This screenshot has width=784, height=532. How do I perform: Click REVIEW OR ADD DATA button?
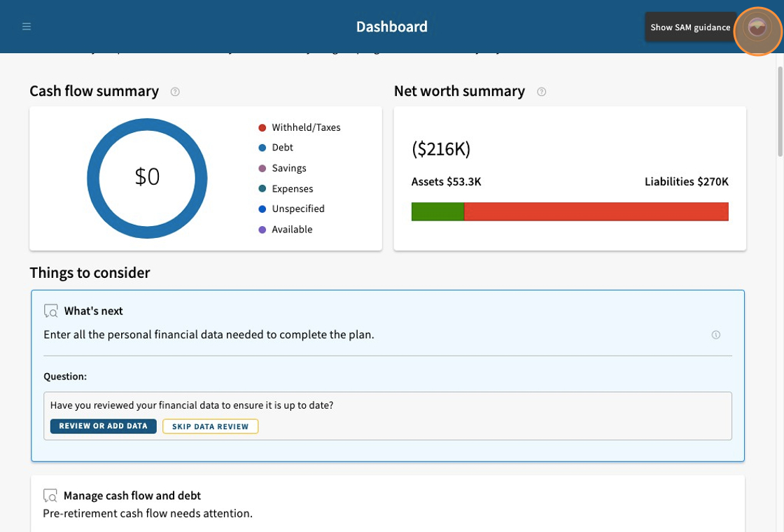pos(104,426)
